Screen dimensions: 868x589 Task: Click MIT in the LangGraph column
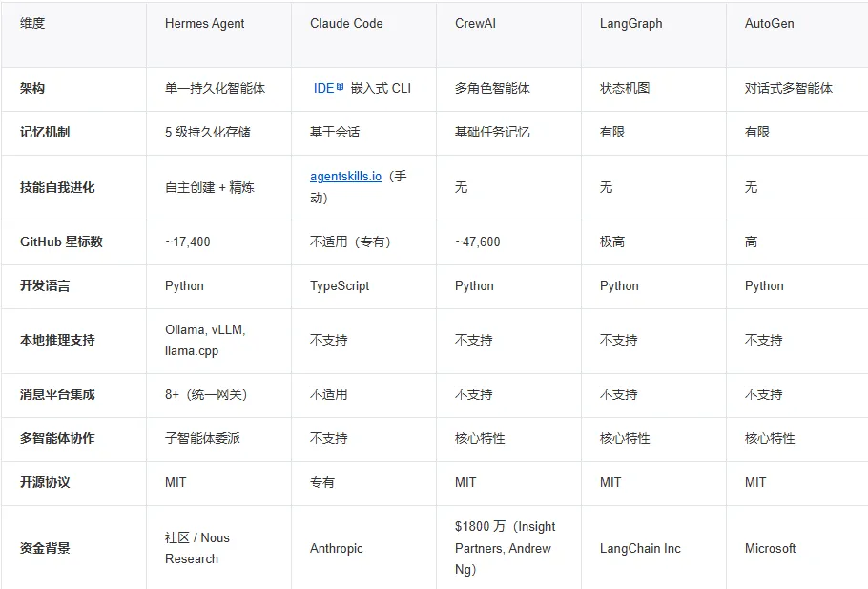[x=610, y=482]
